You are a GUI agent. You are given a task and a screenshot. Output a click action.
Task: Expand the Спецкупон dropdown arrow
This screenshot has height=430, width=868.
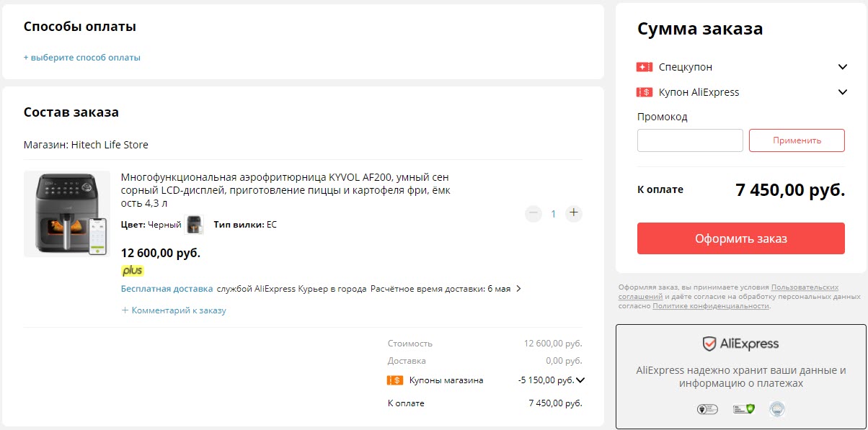click(842, 67)
